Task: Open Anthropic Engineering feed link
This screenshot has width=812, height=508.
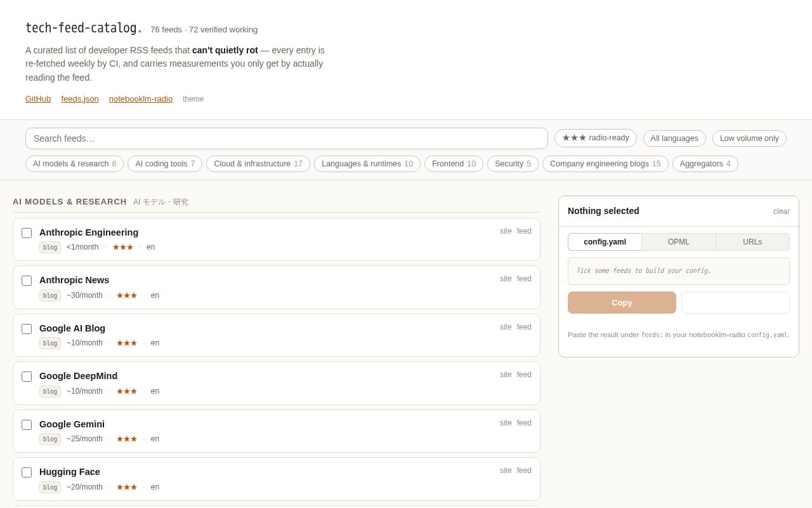Action: click(x=524, y=231)
